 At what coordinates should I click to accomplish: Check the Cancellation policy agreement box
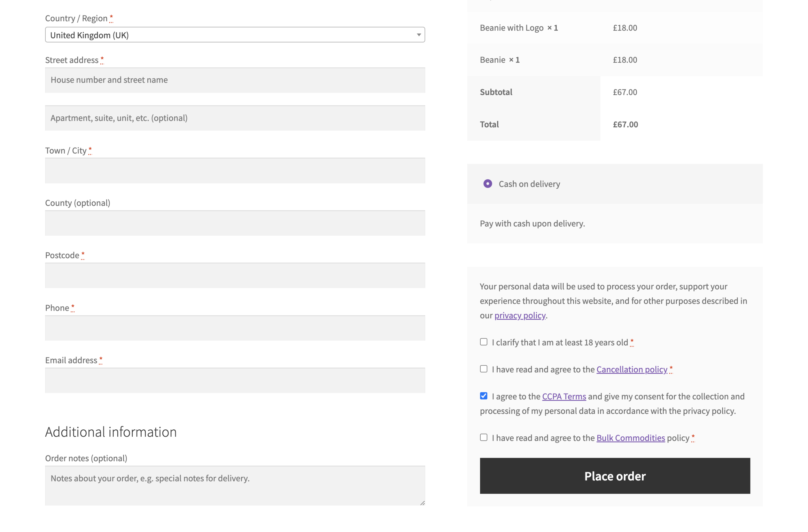tap(483, 369)
